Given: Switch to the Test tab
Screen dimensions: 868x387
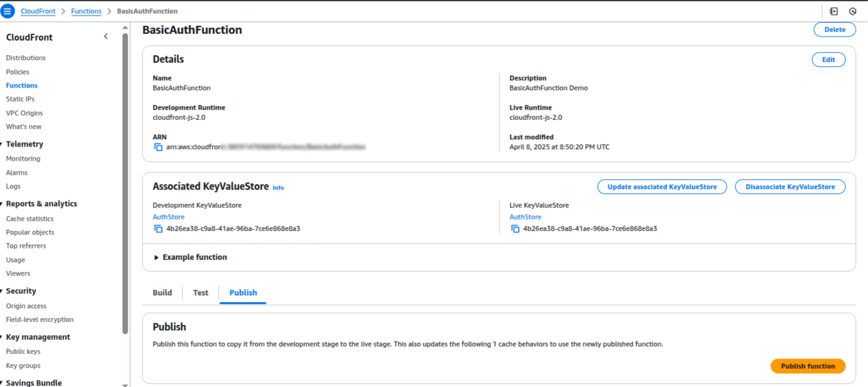Looking at the screenshot, I should [201, 293].
